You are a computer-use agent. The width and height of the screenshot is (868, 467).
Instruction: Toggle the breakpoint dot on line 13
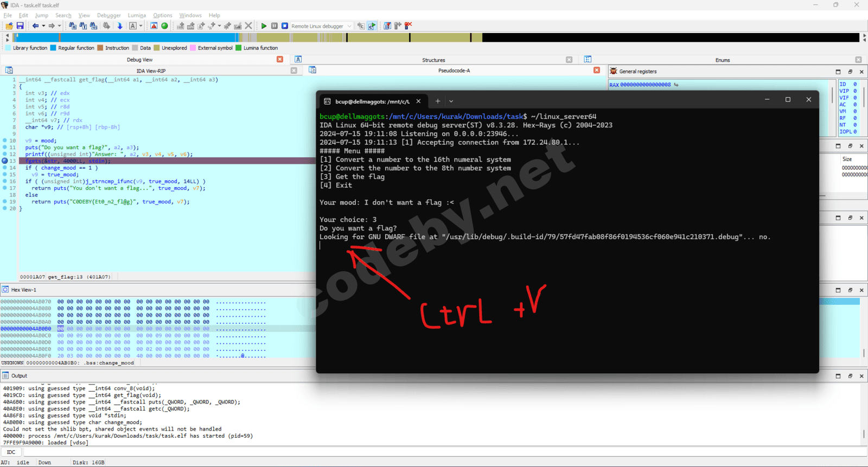pos(5,161)
